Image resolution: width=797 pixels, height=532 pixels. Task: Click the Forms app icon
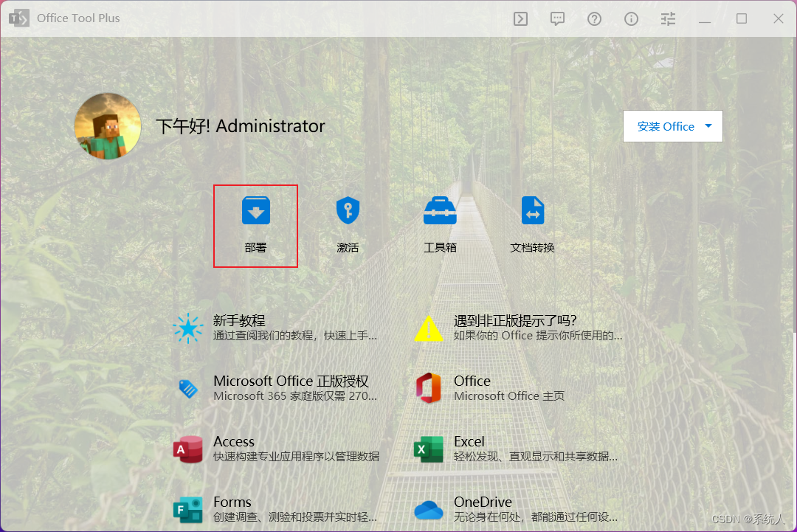188,510
